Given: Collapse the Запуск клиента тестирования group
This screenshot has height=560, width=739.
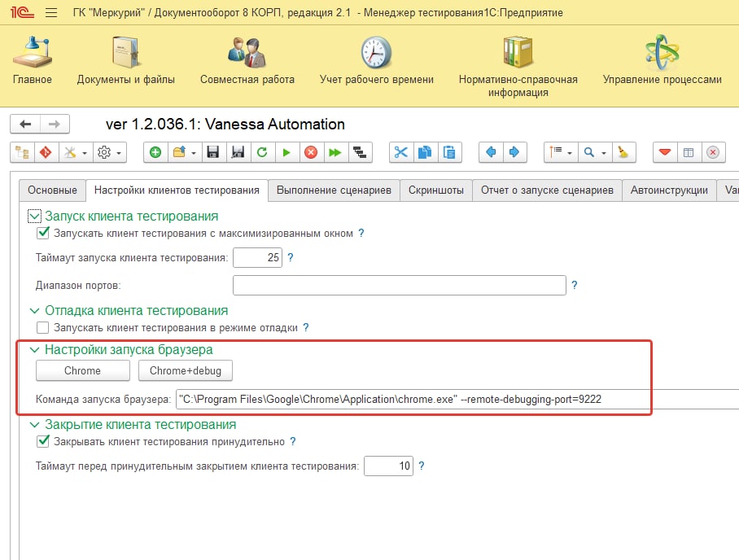Looking at the screenshot, I should (x=34, y=217).
